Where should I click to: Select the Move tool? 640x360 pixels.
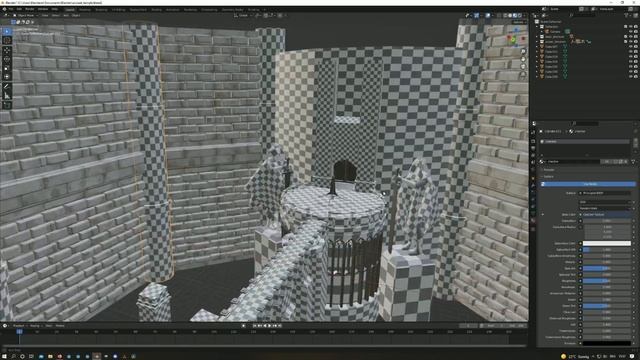point(7,51)
